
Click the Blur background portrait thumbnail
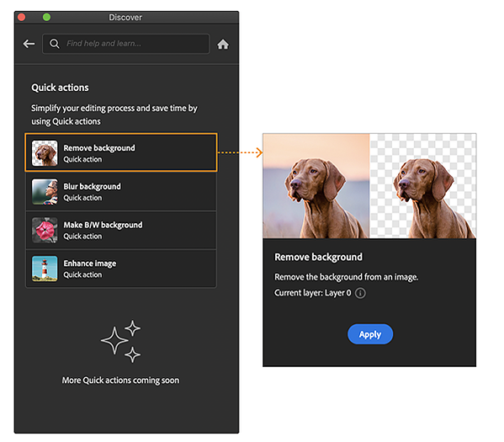coord(45,192)
